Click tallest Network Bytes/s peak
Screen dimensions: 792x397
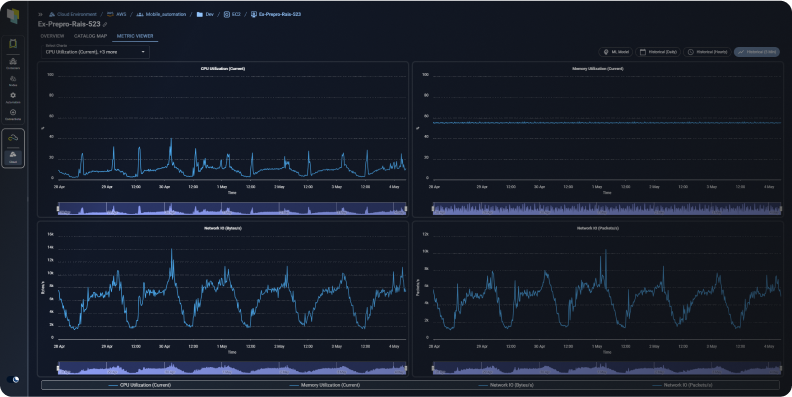[x=172, y=250]
